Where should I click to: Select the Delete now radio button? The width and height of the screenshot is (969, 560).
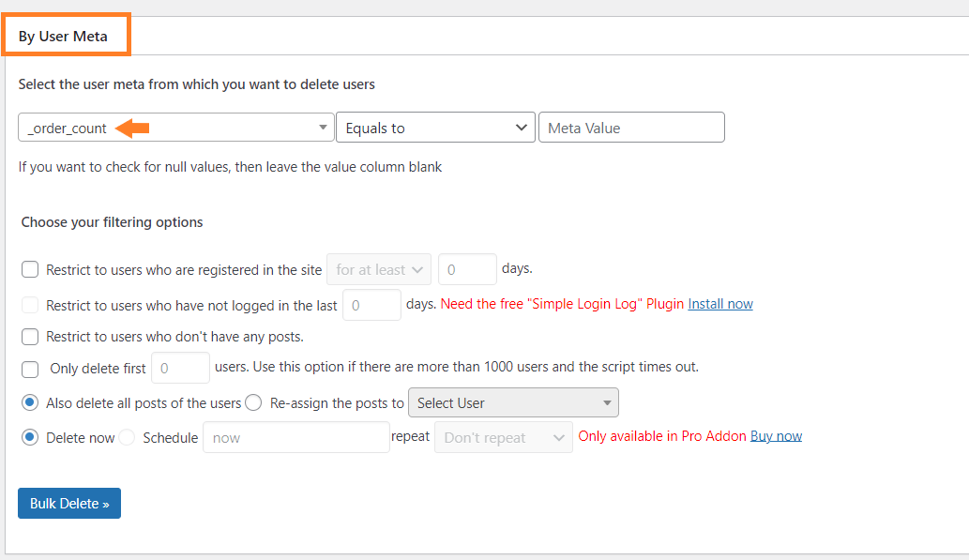coord(30,438)
